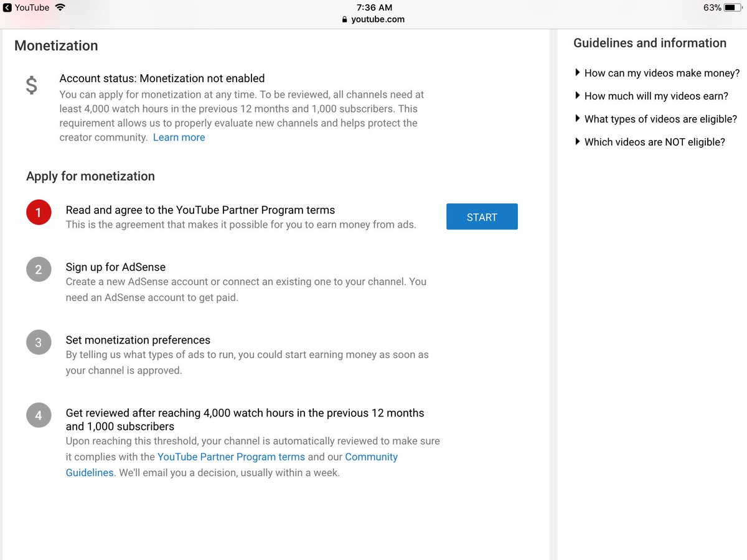
Task: Tap the battery indicator icon
Action: click(x=733, y=7)
